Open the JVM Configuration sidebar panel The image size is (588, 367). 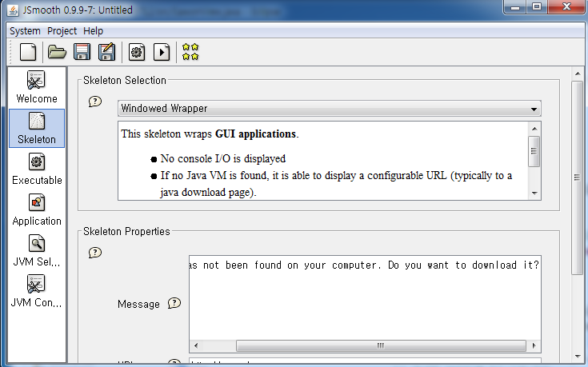(37, 291)
